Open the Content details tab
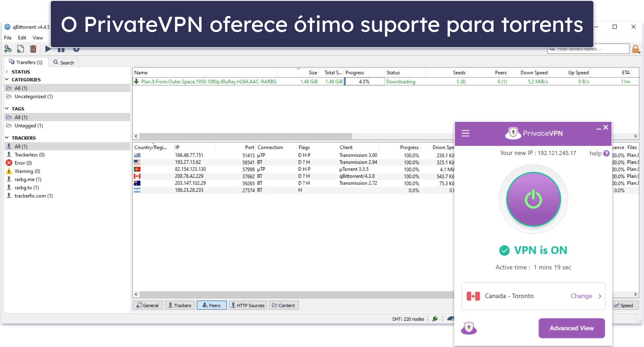This screenshot has height=347, width=644. (284, 305)
